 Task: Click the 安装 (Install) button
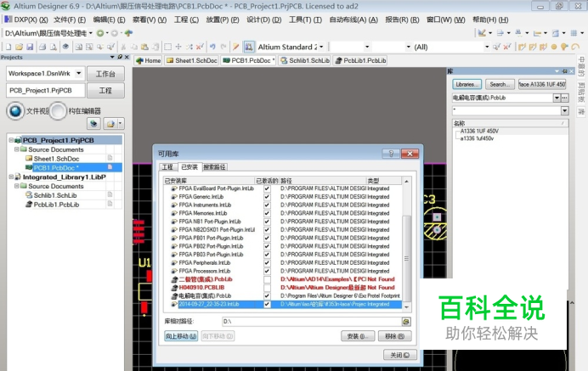coord(358,336)
